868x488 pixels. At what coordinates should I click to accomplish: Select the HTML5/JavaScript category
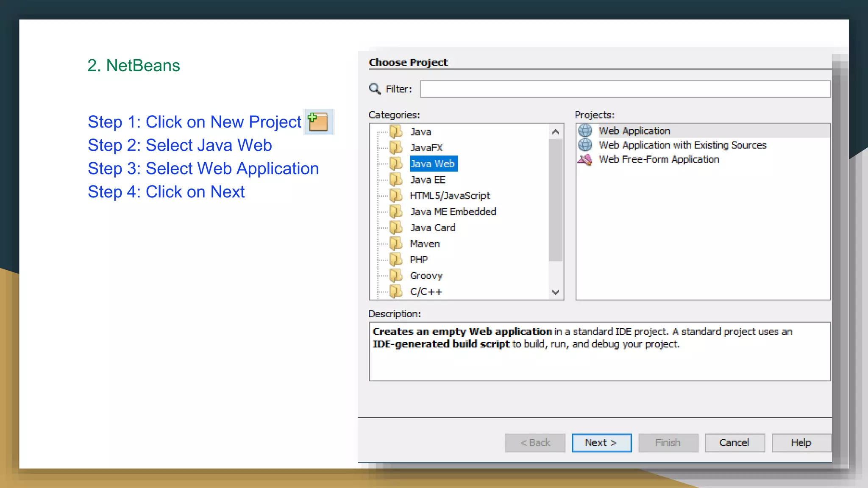point(449,196)
